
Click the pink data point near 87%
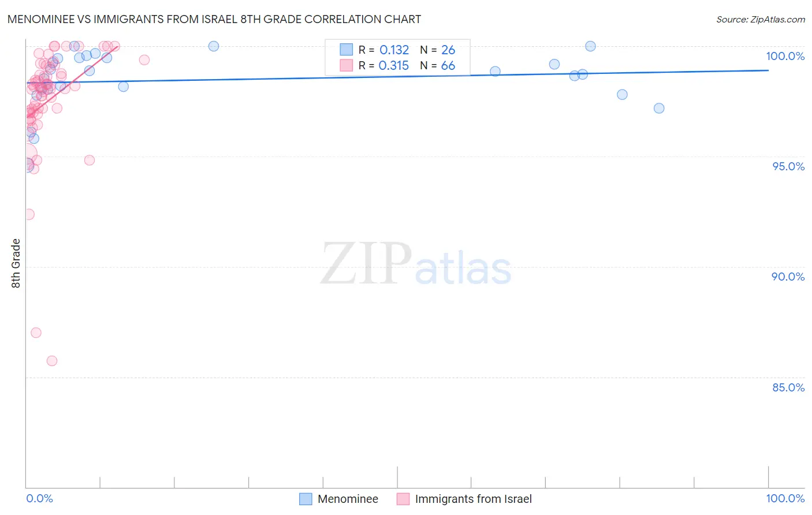(x=36, y=333)
